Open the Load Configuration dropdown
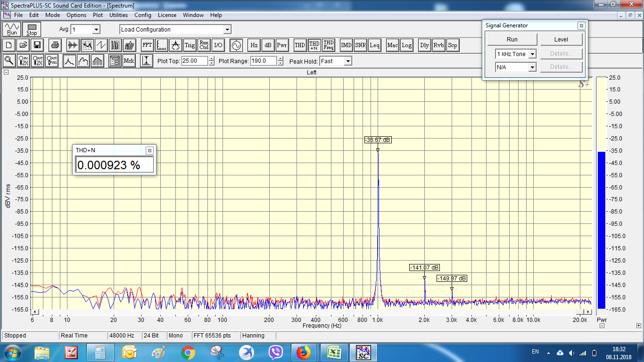The image size is (644, 362). pos(227,29)
